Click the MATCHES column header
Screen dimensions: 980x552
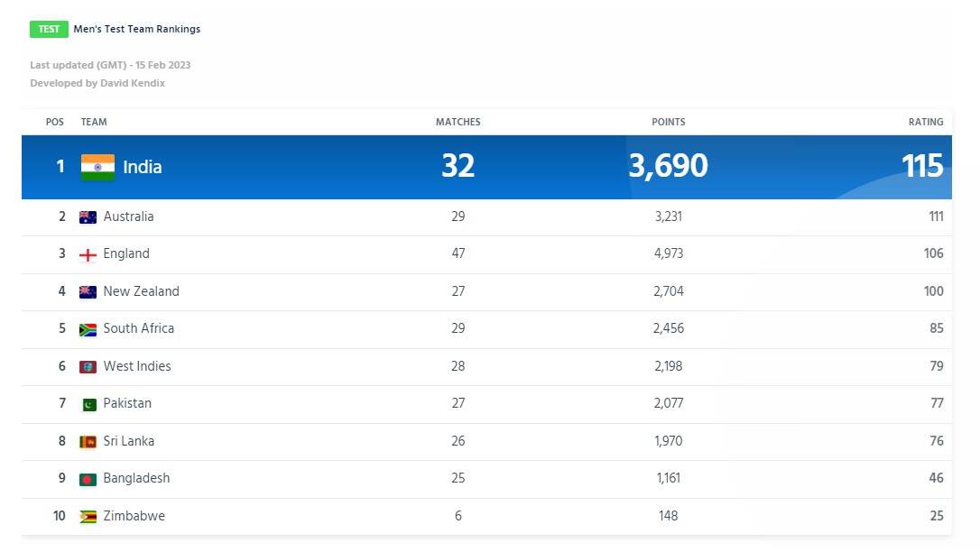pyautogui.click(x=458, y=122)
